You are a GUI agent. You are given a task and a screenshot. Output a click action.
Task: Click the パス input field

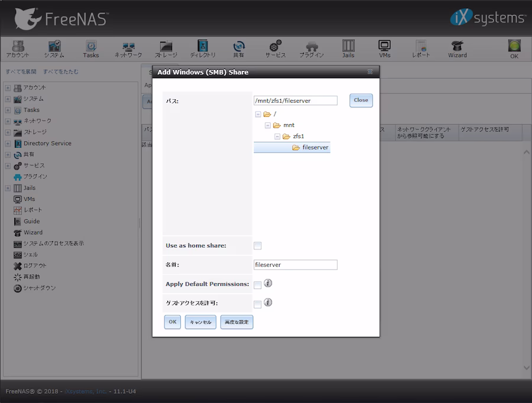click(296, 100)
